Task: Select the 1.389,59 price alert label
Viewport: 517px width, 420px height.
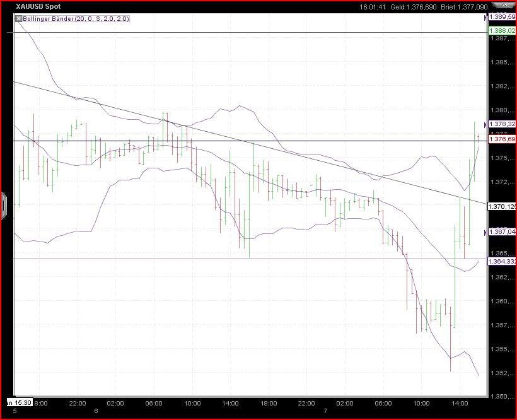Action: tap(501, 16)
